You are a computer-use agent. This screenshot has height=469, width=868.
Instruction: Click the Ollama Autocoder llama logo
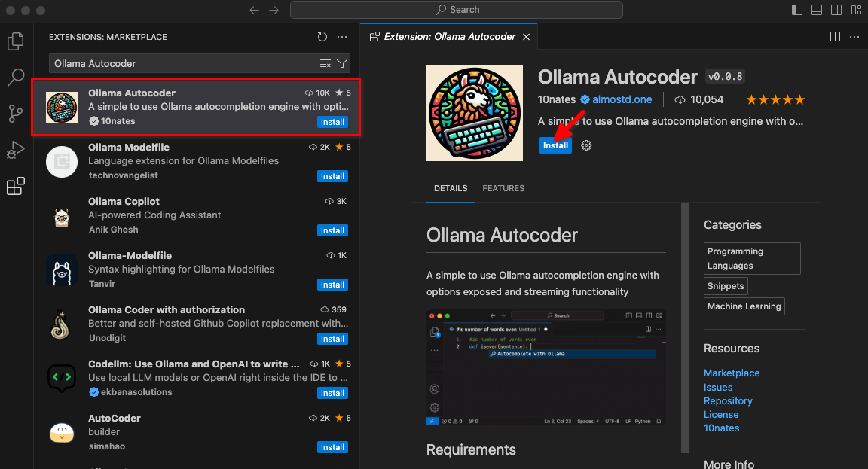pyautogui.click(x=475, y=113)
